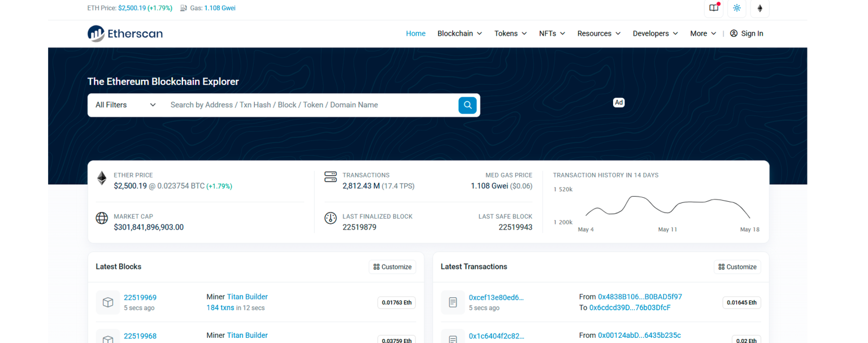Image resolution: width=868 pixels, height=343 pixels.
Task: Click the cube icon for block 22519969
Action: [x=107, y=302]
